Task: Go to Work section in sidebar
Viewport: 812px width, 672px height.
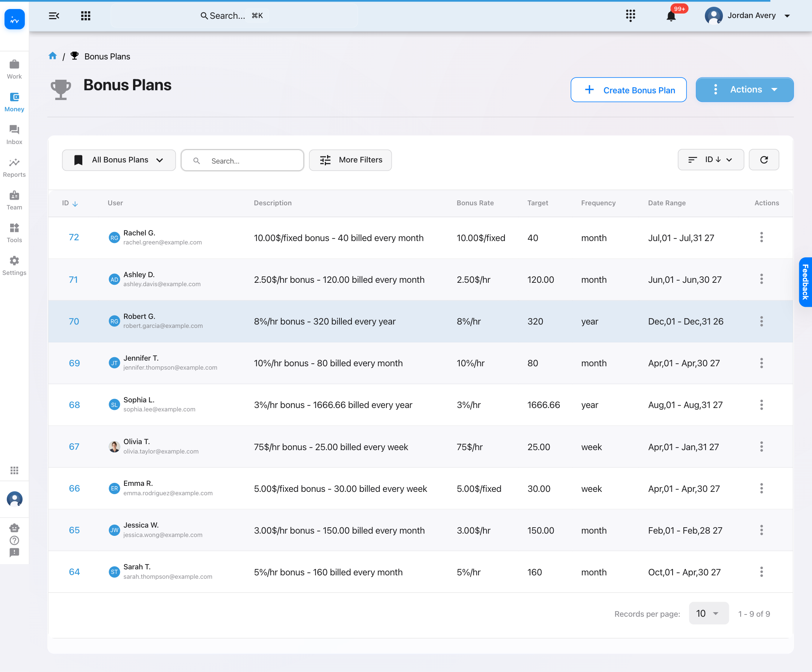Action: tap(14, 70)
